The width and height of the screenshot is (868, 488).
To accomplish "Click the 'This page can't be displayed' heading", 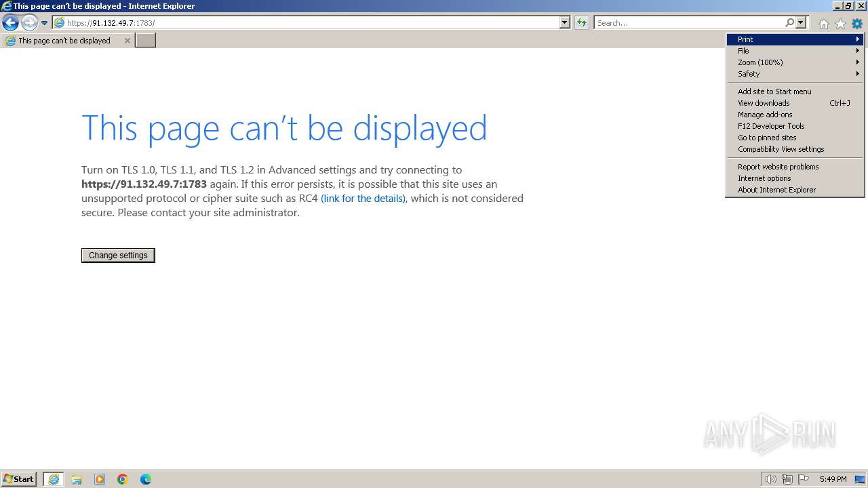I will point(284,128).
